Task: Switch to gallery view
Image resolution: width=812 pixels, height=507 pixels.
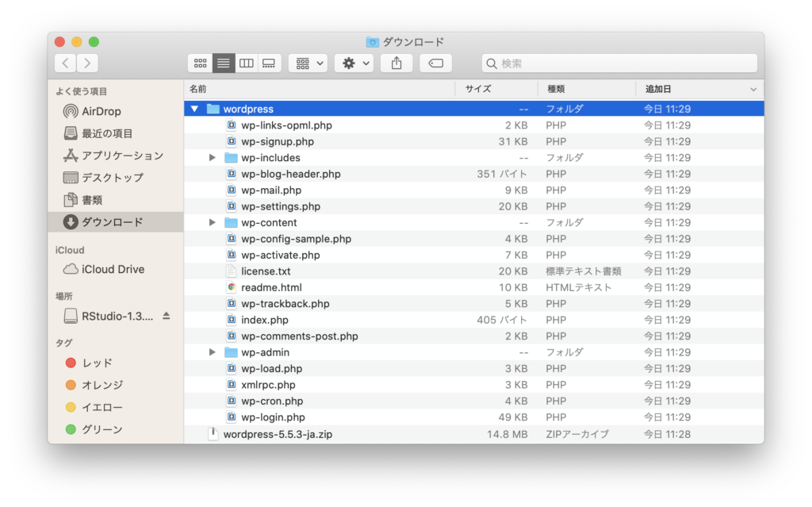Action: 268,63
